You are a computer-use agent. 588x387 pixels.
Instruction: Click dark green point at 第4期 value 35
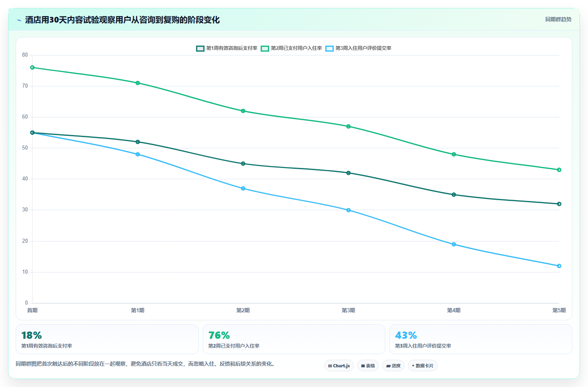click(x=454, y=195)
